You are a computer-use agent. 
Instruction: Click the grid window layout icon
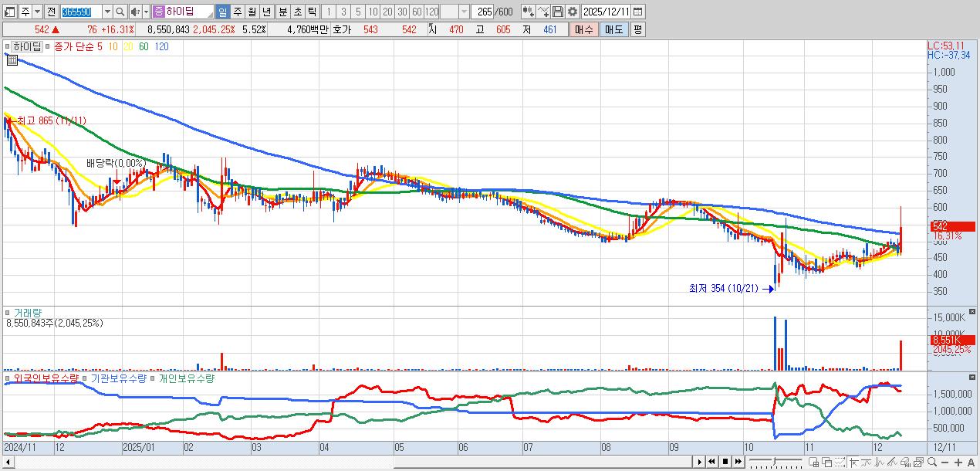[x=813, y=463]
